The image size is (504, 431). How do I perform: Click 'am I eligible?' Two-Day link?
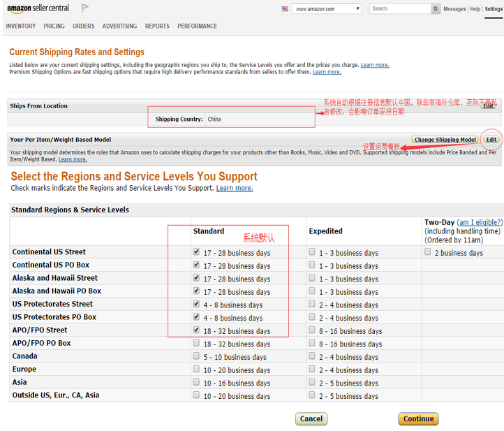480,222
